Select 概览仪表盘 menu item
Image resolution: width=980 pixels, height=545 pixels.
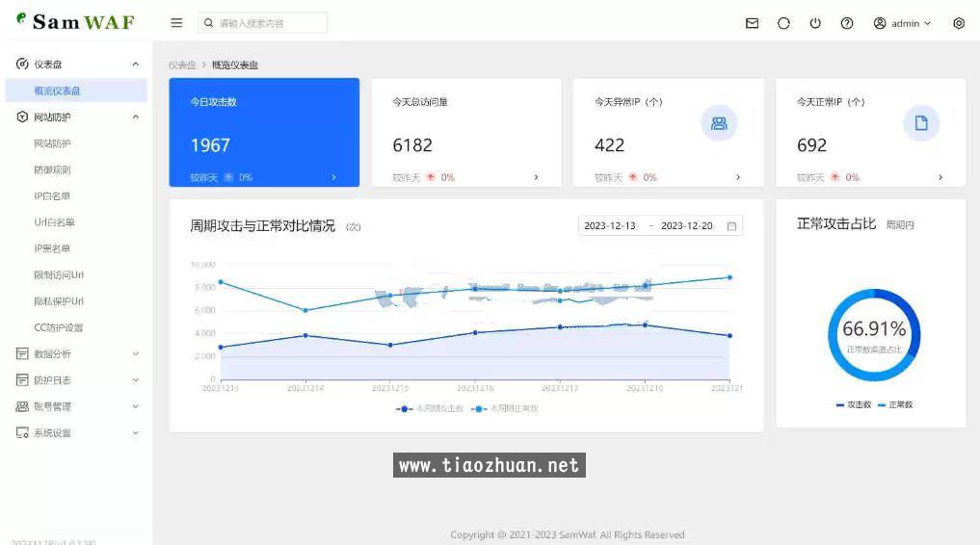click(x=76, y=91)
